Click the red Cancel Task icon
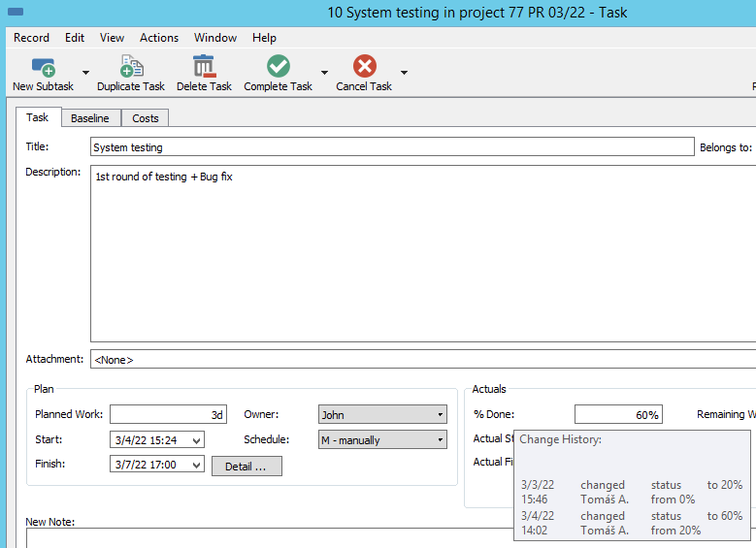 tap(364, 67)
